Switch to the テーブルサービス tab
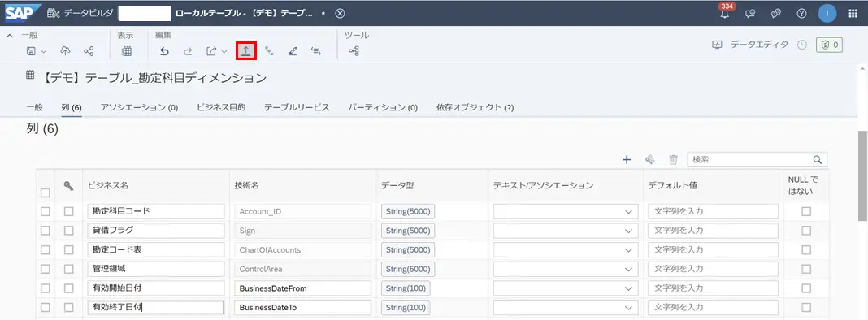 pos(297,107)
